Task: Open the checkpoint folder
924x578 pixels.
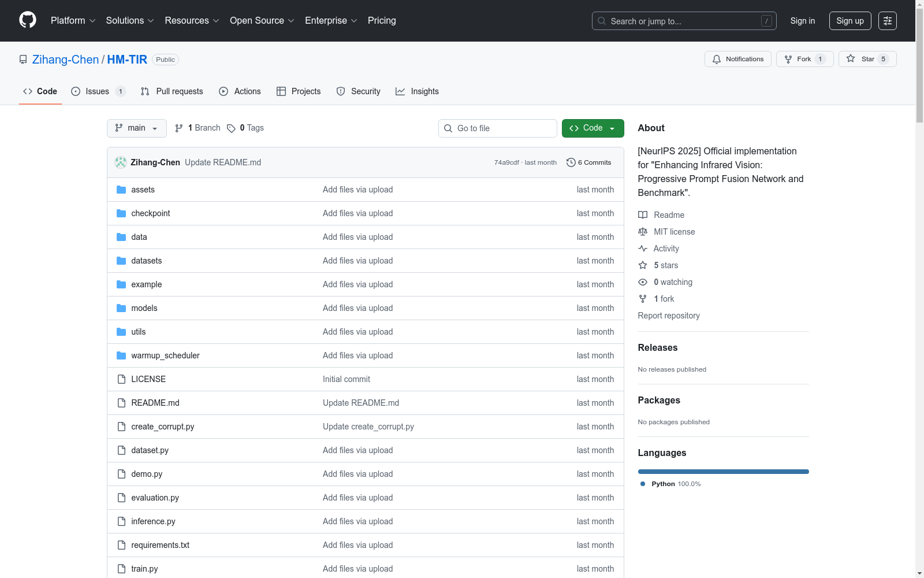Action: point(151,213)
